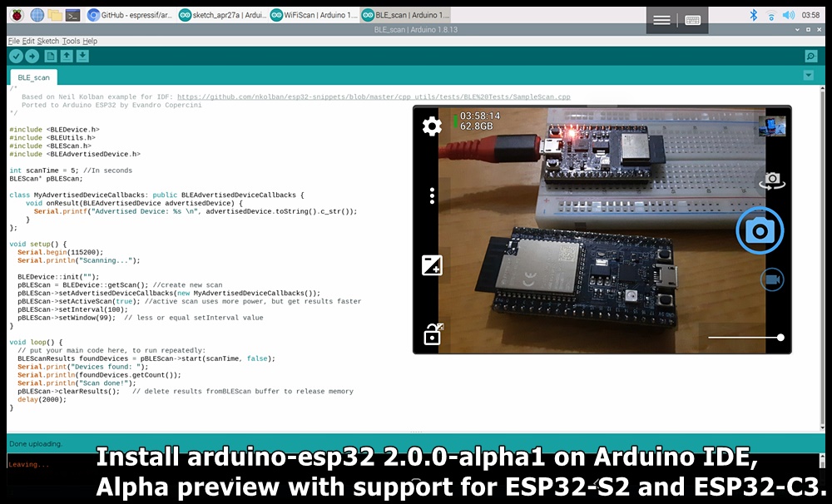
Task: Click the camera '03:58:14' time overlay
Action: 480,116
